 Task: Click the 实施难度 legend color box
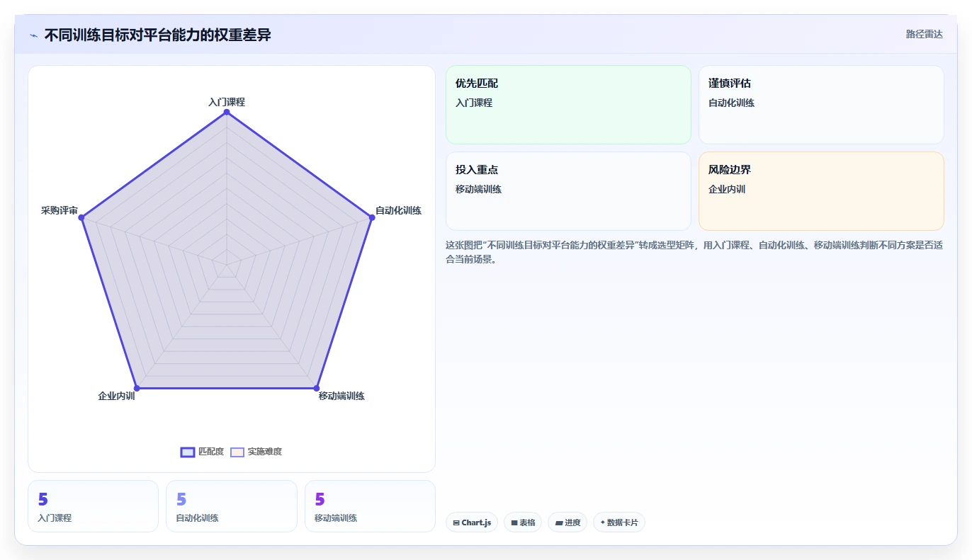coord(237,452)
